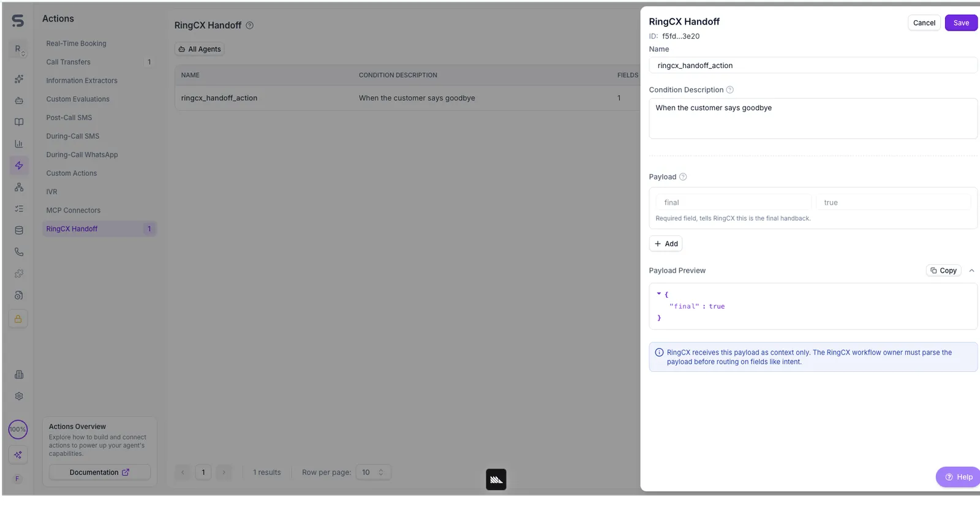Screen dimensions: 980x511
Task: Open the Help chat button
Action: point(959,477)
